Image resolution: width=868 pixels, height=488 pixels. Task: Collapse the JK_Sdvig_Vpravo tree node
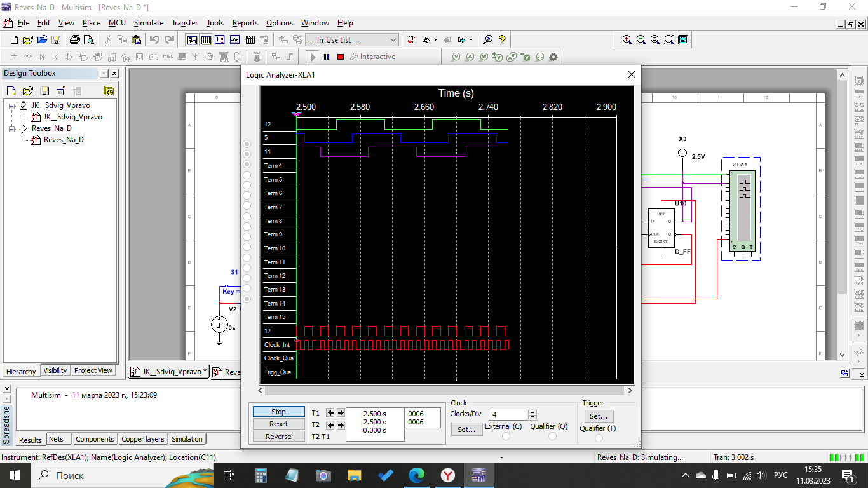click(x=12, y=105)
